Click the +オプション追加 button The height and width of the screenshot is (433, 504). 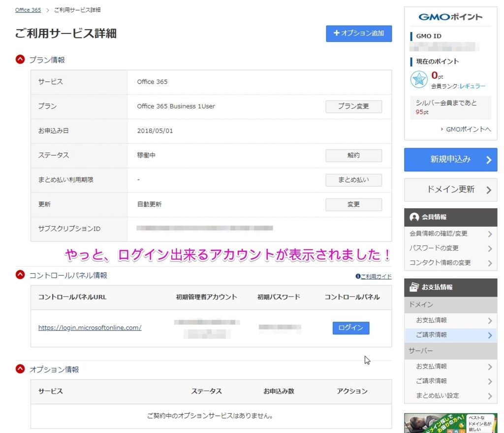point(359,33)
